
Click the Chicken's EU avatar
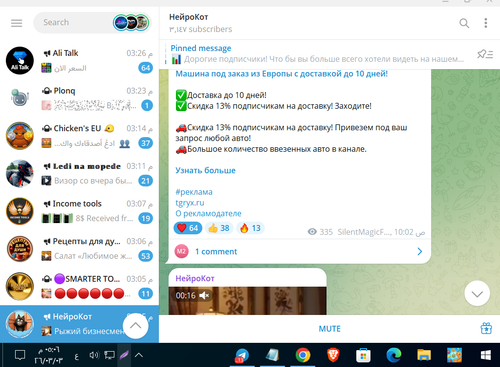click(x=20, y=136)
